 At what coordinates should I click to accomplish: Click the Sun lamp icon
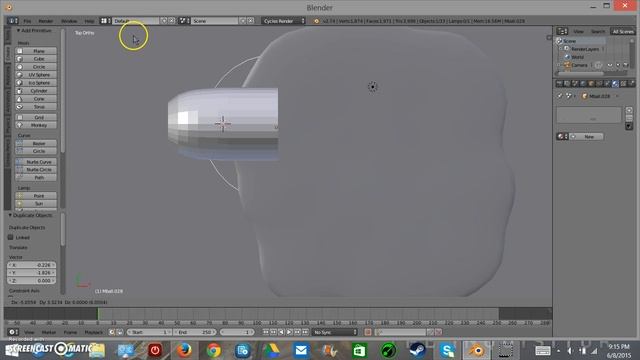(x=19, y=204)
